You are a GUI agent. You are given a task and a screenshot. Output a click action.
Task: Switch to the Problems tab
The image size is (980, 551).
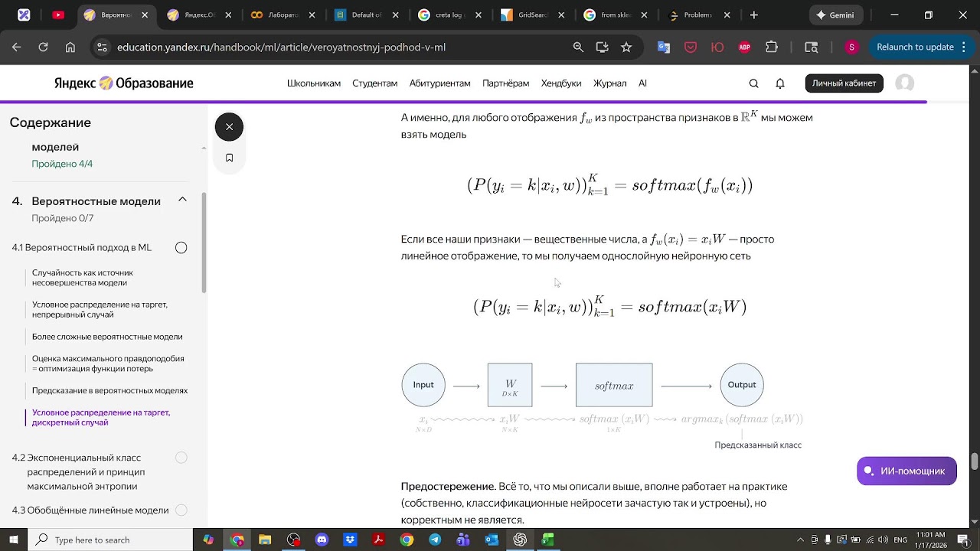(x=698, y=15)
